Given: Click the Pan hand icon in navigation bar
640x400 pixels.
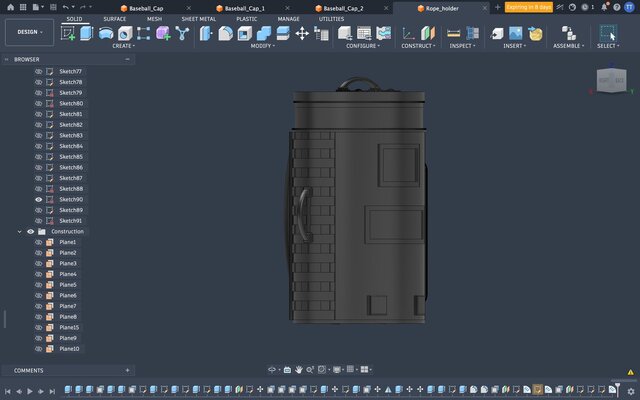Looking at the screenshot, I should pos(299,369).
